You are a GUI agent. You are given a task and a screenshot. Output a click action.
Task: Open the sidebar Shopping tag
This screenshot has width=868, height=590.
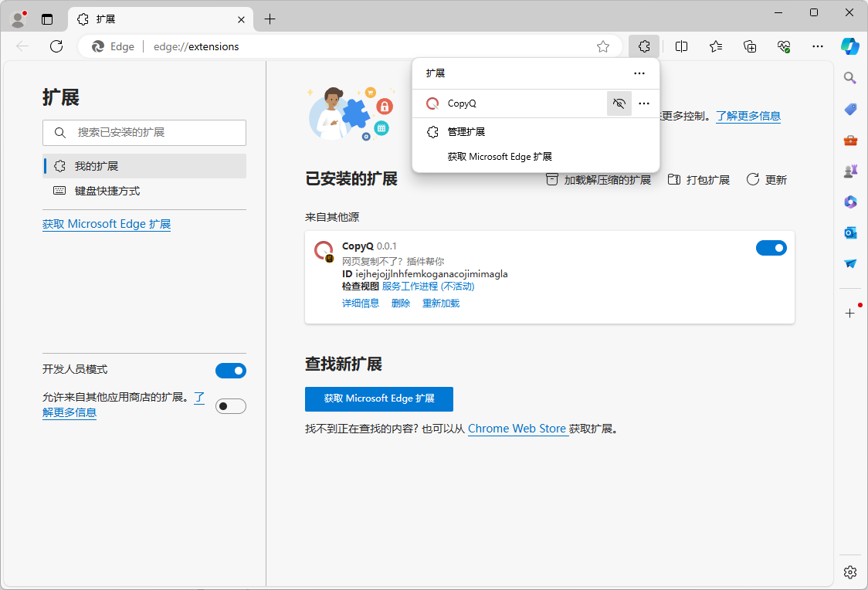point(850,109)
